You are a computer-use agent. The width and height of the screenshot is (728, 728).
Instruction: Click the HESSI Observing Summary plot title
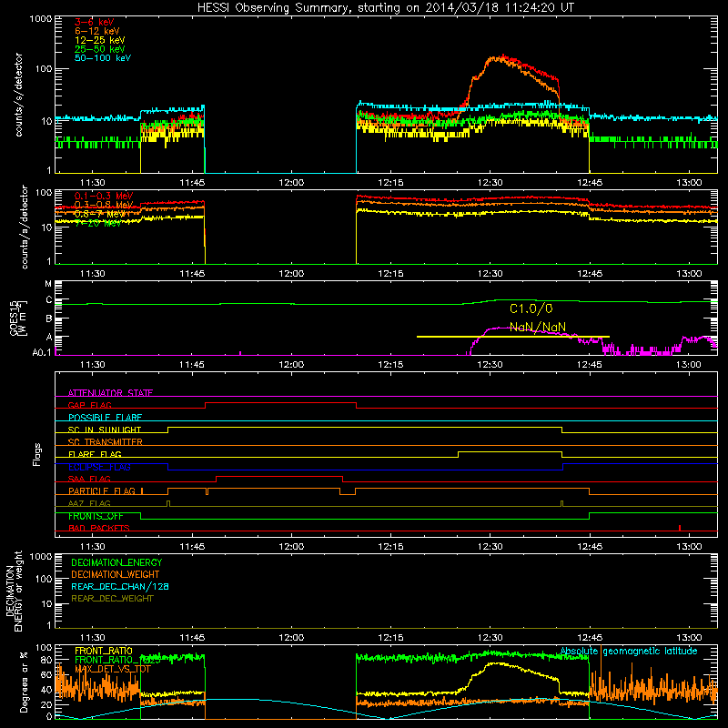[385, 8]
